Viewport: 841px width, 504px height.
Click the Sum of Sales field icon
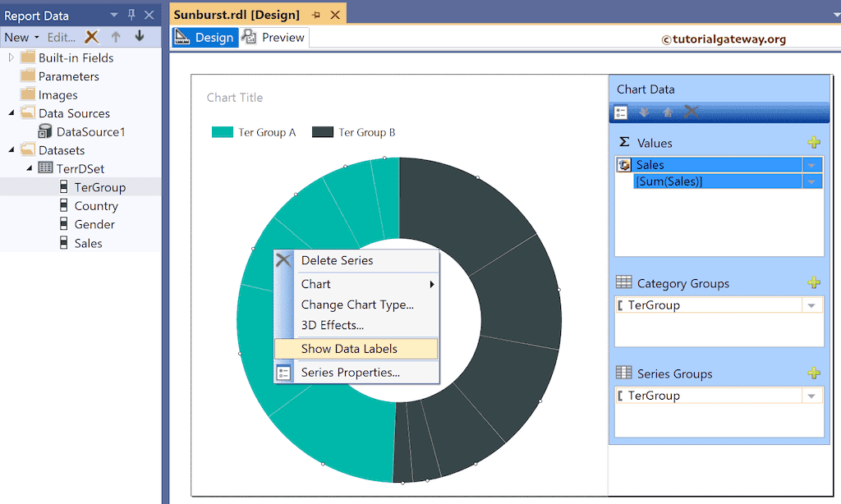[x=623, y=164]
